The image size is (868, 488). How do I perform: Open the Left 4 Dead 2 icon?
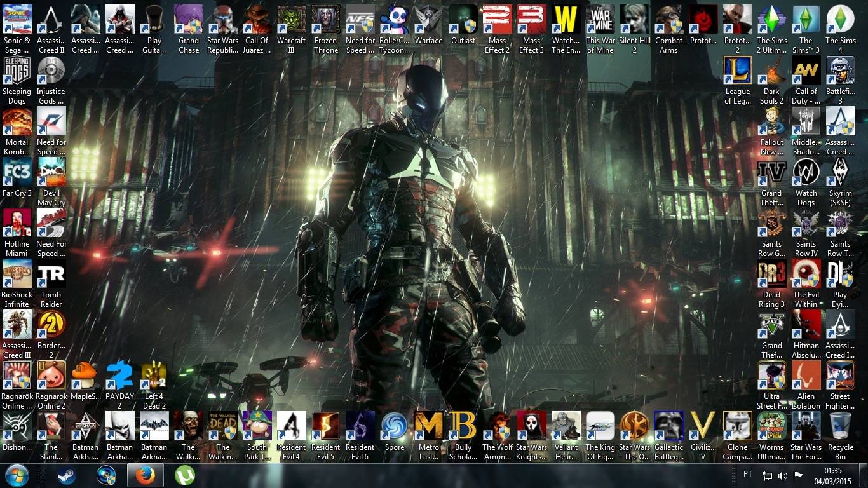154,375
